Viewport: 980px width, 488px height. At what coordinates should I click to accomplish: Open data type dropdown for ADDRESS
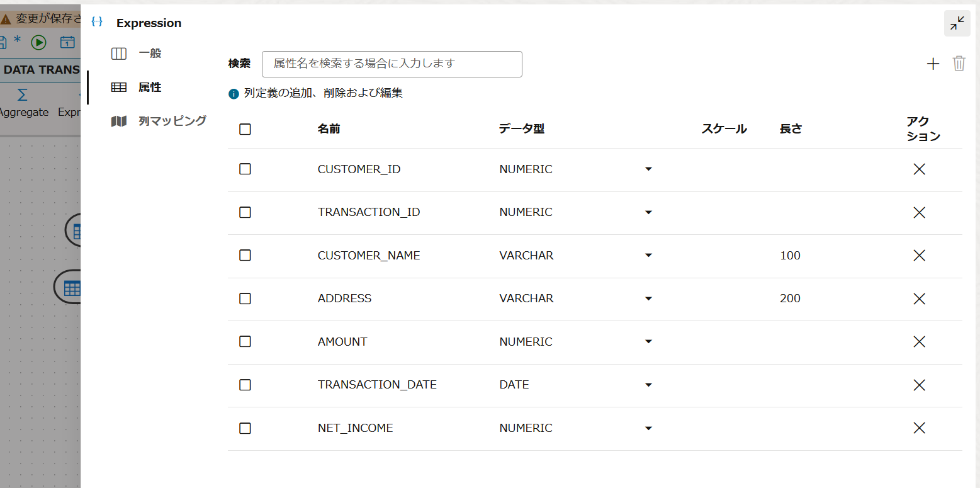(648, 298)
